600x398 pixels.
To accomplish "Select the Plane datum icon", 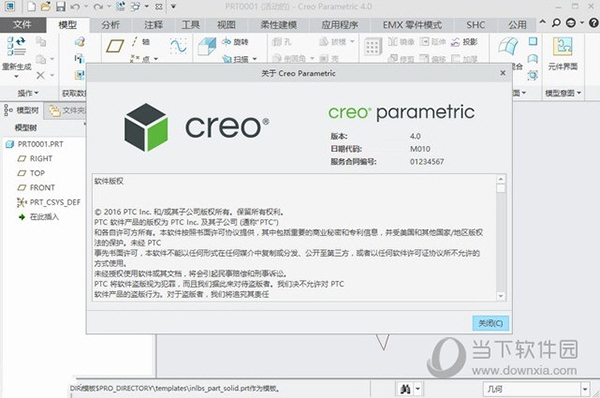I will [x=115, y=46].
